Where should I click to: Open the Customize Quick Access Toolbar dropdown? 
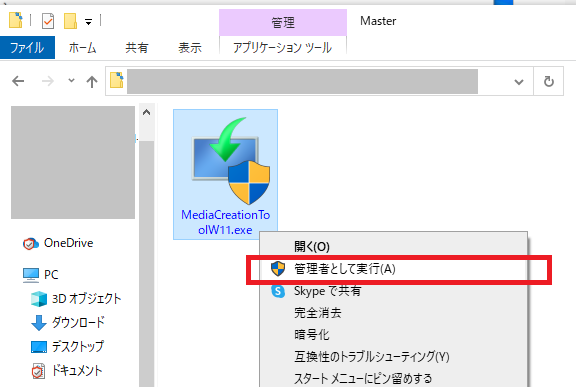(x=89, y=22)
